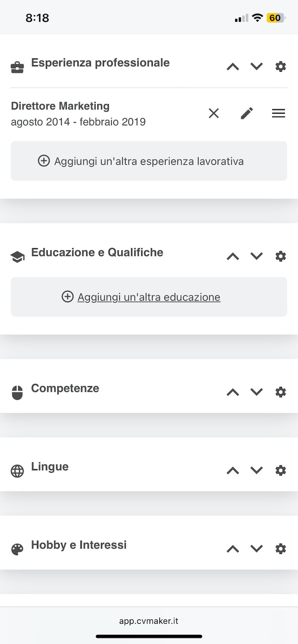
Task: Tap the app.cvmaker.it address bar
Action: [149, 621]
